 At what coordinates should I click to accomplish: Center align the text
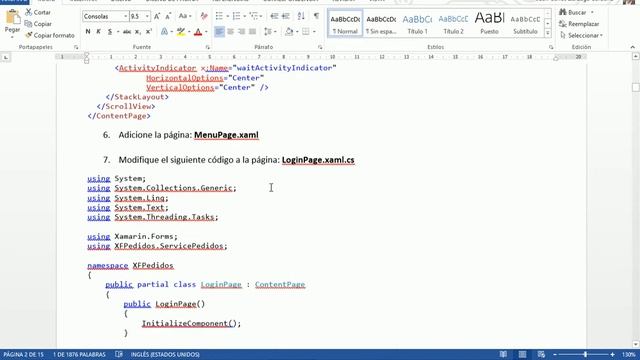(231, 31)
